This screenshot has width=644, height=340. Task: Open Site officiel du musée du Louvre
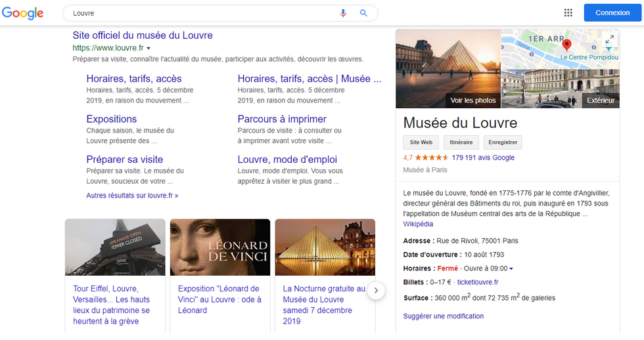[143, 35]
